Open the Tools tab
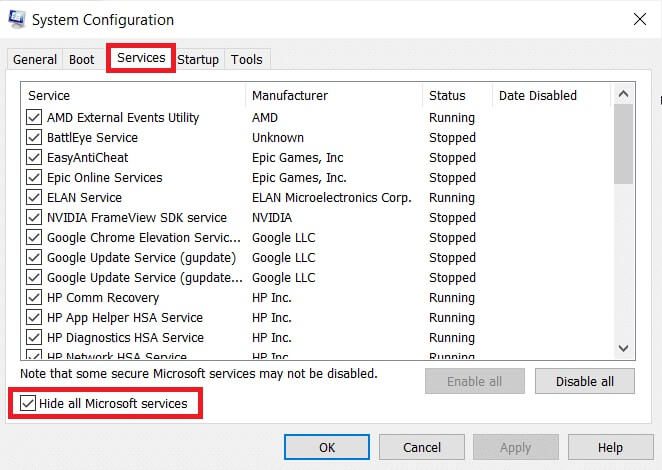662x470 pixels. pos(247,60)
